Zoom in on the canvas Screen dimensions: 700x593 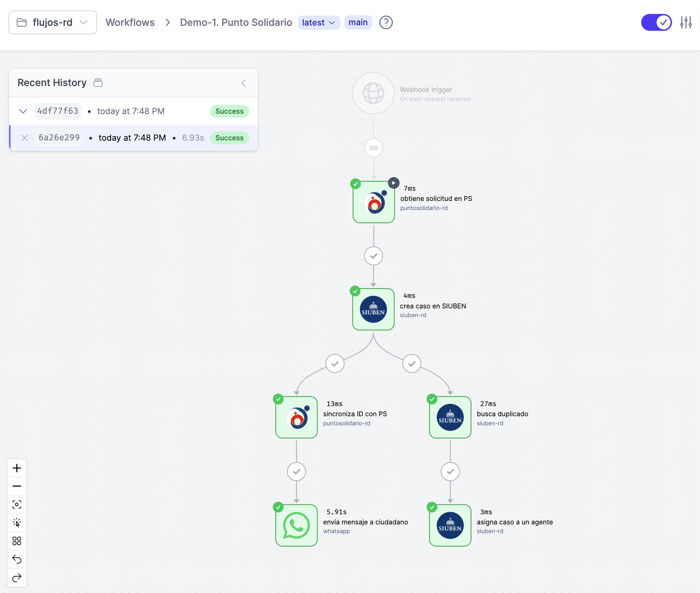pyautogui.click(x=17, y=468)
